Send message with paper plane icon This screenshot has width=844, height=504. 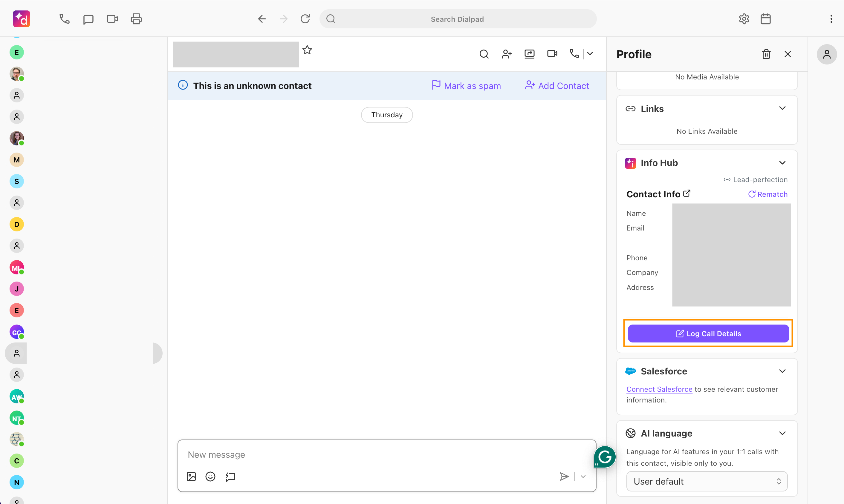pyautogui.click(x=564, y=477)
